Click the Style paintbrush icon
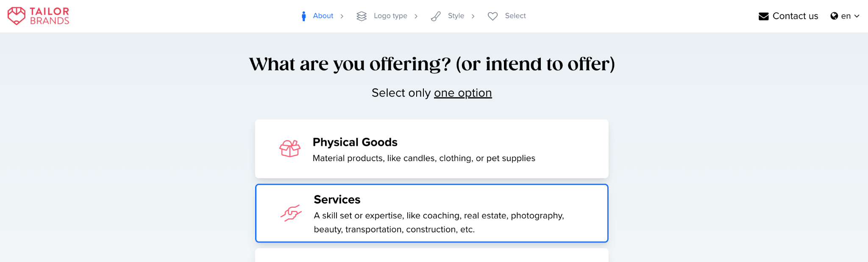The width and height of the screenshot is (868, 262). click(x=436, y=16)
